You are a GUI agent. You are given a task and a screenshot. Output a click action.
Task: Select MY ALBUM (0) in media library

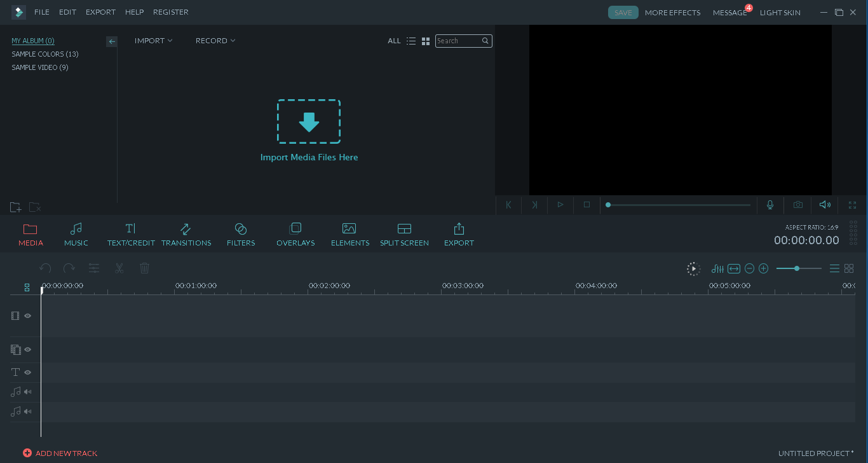click(x=33, y=41)
